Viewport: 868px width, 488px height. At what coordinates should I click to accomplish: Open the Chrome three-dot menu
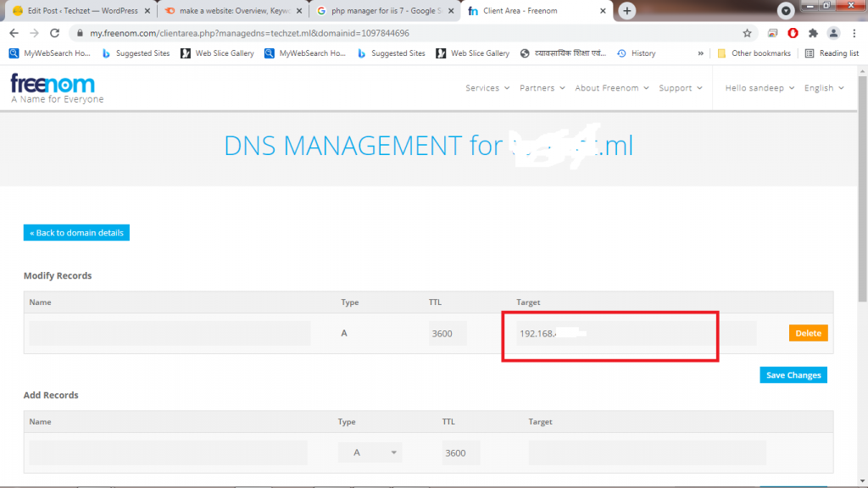pos(854,33)
